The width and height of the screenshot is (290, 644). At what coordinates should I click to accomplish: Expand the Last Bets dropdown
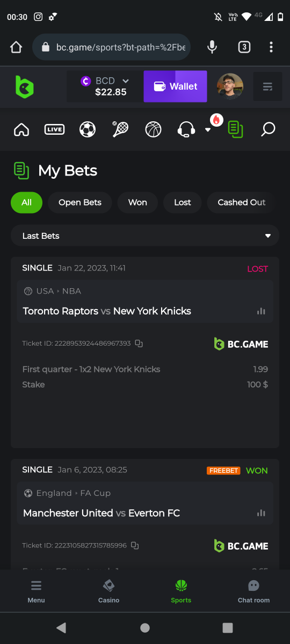[x=145, y=236]
